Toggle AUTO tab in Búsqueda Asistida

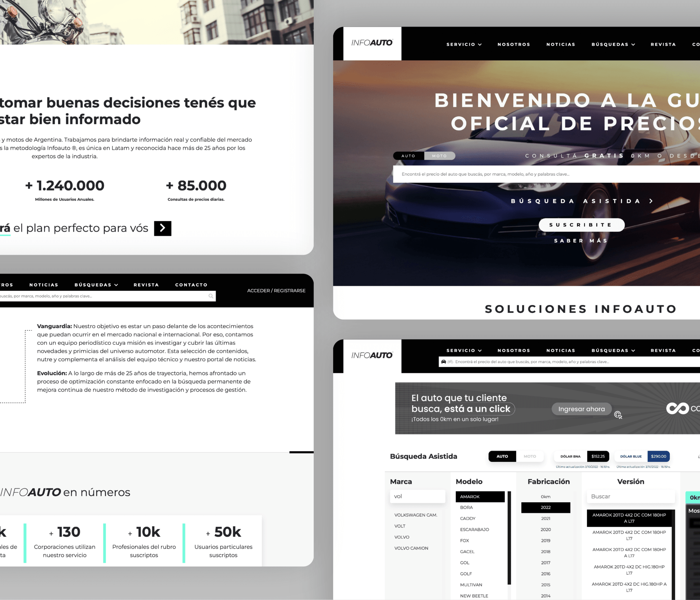[500, 456]
